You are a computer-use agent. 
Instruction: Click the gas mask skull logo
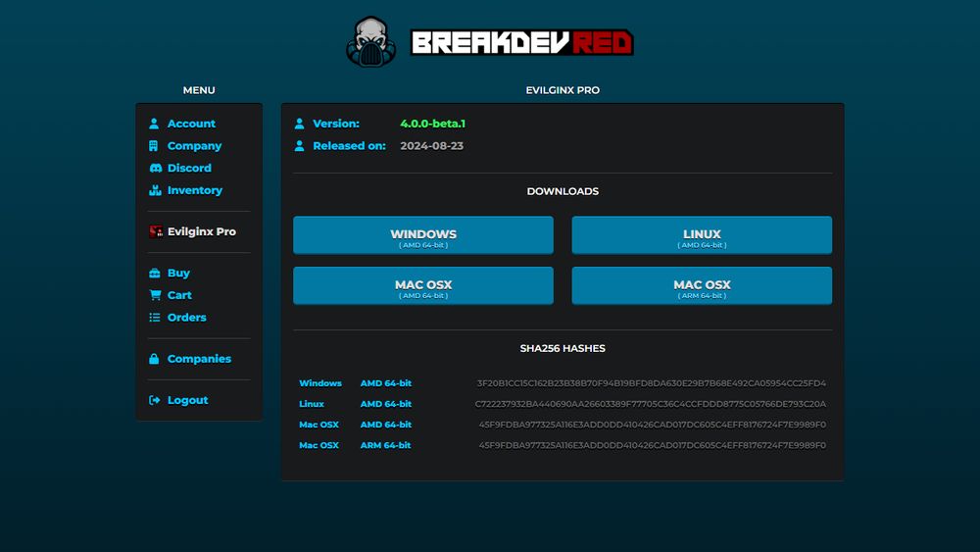coord(371,41)
